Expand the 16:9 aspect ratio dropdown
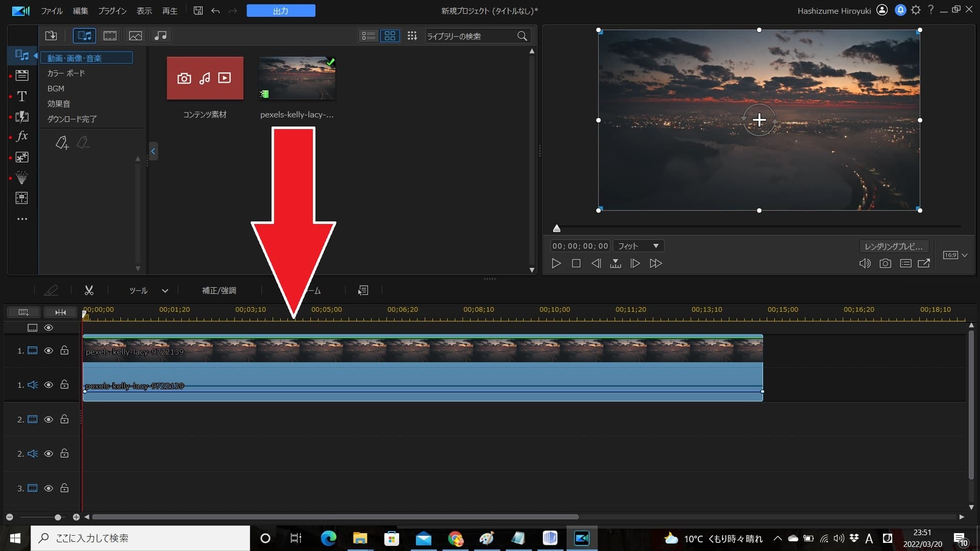980x551 pixels. 964,255
